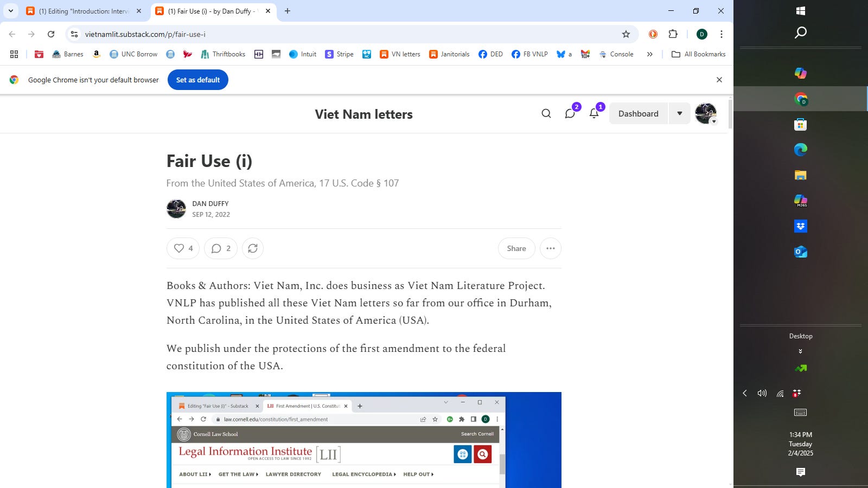Open the Substack chat messages icon
The width and height of the screenshot is (868, 488).
[x=570, y=113]
